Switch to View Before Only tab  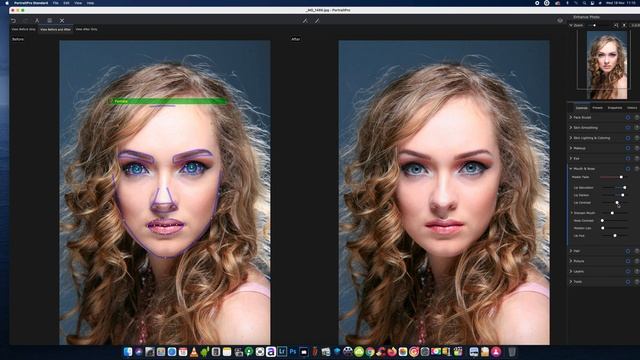(x=24, y=29)
